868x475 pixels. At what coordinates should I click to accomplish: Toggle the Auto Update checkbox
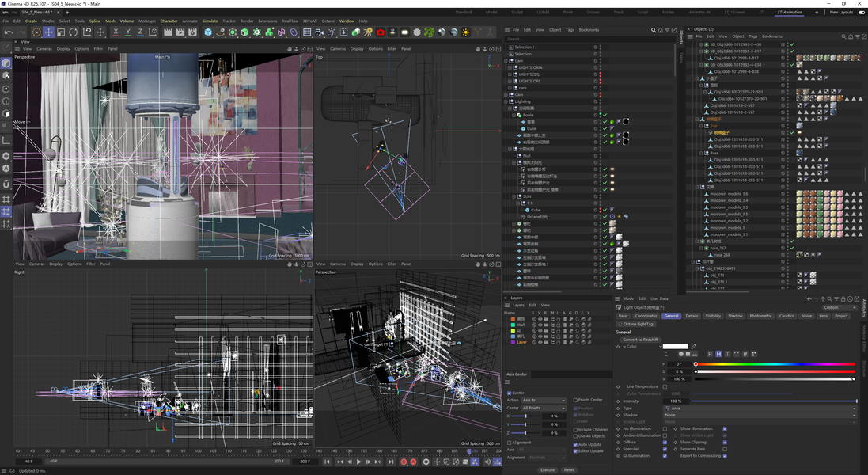575,444
